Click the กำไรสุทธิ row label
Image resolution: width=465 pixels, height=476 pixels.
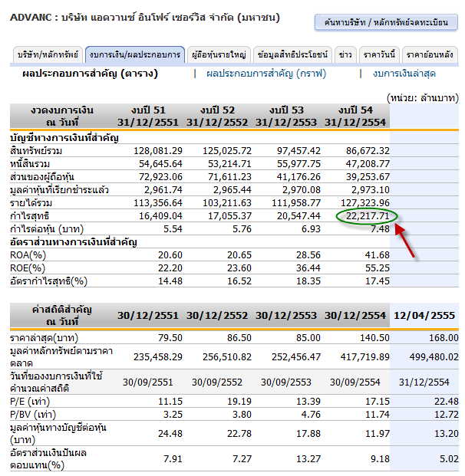29,216
